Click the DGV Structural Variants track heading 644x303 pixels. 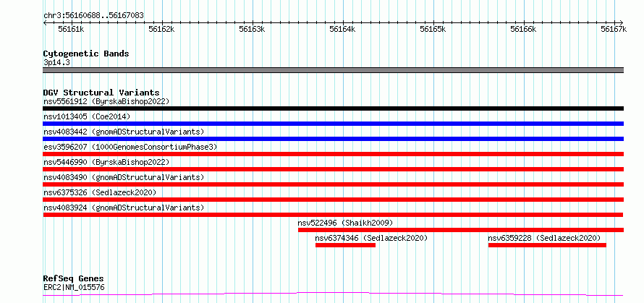point(101,93)
